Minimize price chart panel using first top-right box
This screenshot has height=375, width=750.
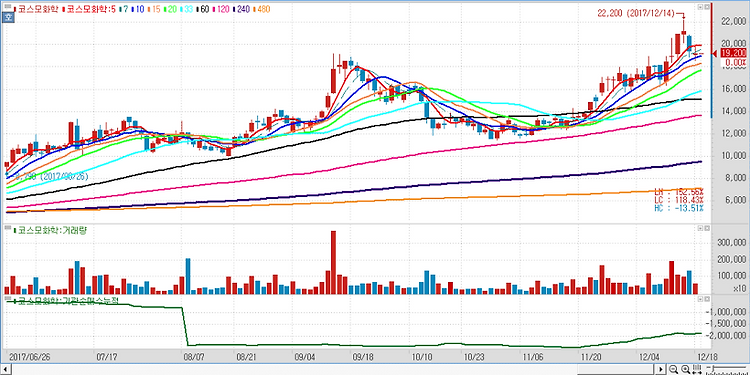pos(700,7)
